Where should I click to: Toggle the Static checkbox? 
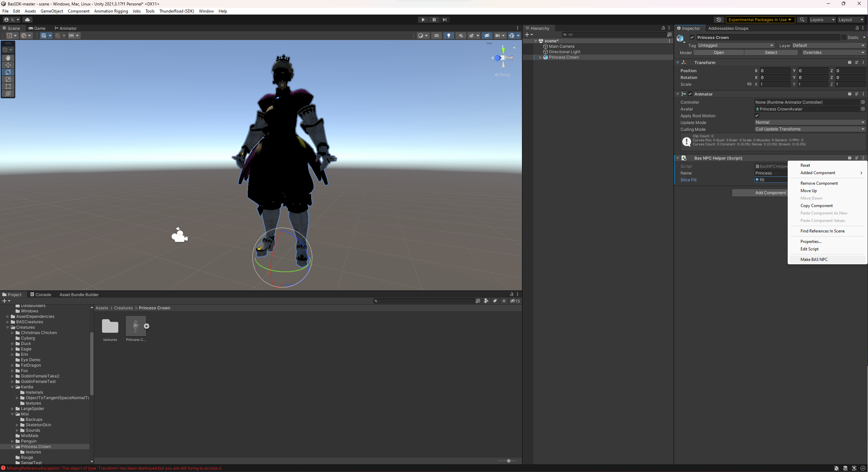tap(844, 38)
